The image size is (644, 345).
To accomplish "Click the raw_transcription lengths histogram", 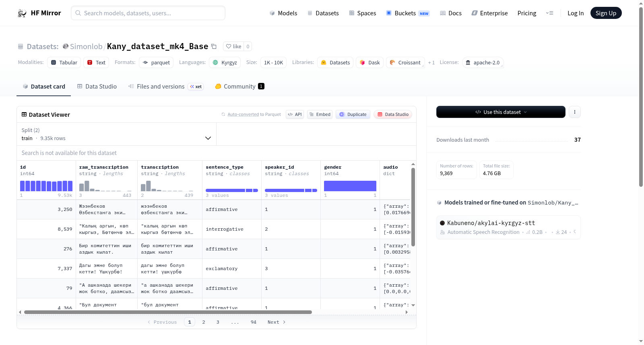I will (105, 186).
